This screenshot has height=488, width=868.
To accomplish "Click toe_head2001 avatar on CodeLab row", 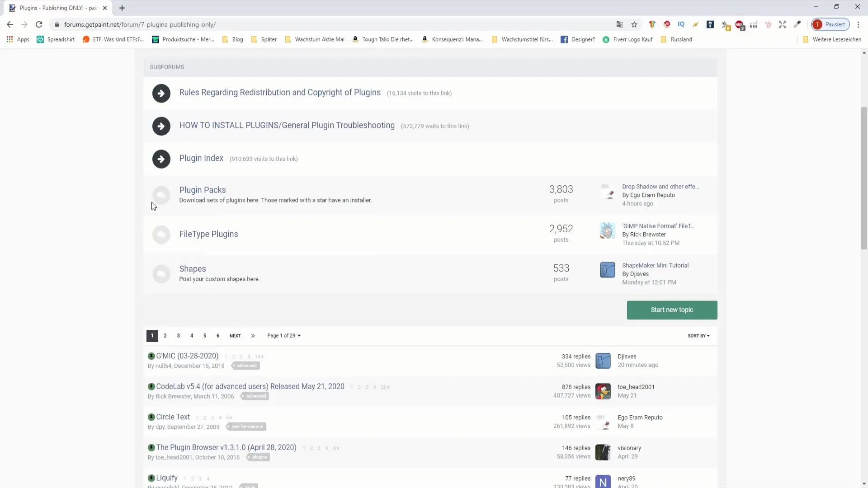I will pyautogui.click(x=603, y=391).
